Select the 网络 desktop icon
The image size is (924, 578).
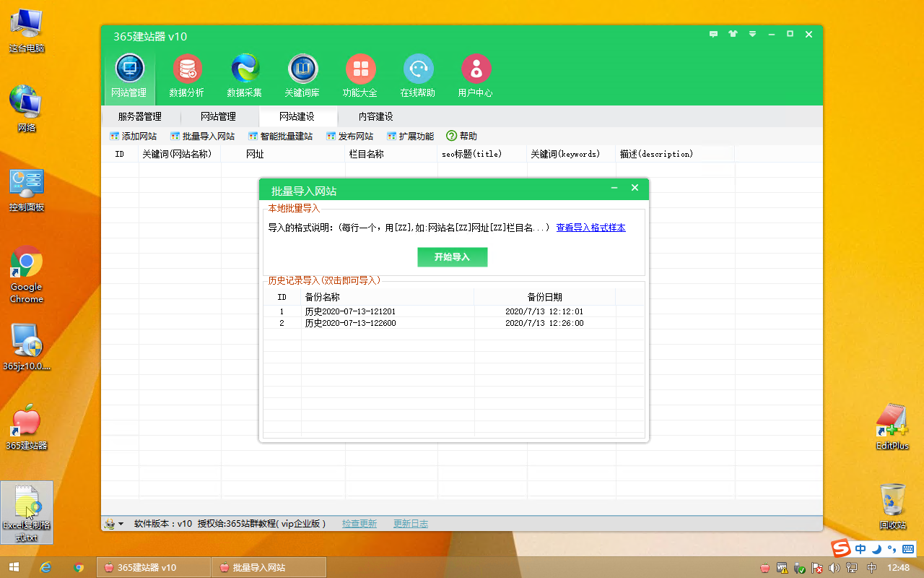click(27, 110)
